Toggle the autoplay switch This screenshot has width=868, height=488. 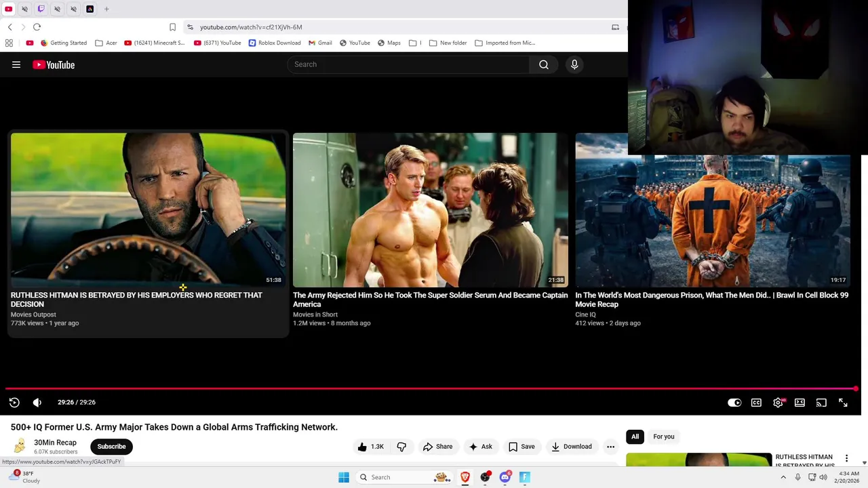[x=734, y=403]
